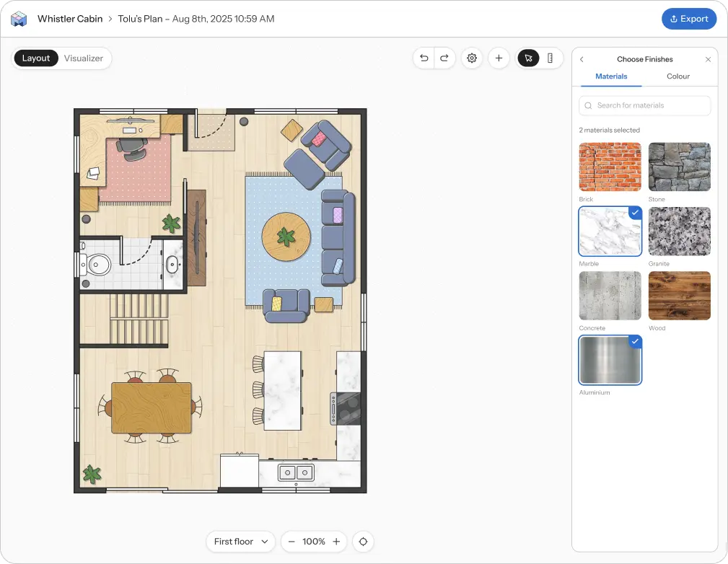Activate the ruler measurement tool
Screen dimensions: 728x564
click(551, 58)
